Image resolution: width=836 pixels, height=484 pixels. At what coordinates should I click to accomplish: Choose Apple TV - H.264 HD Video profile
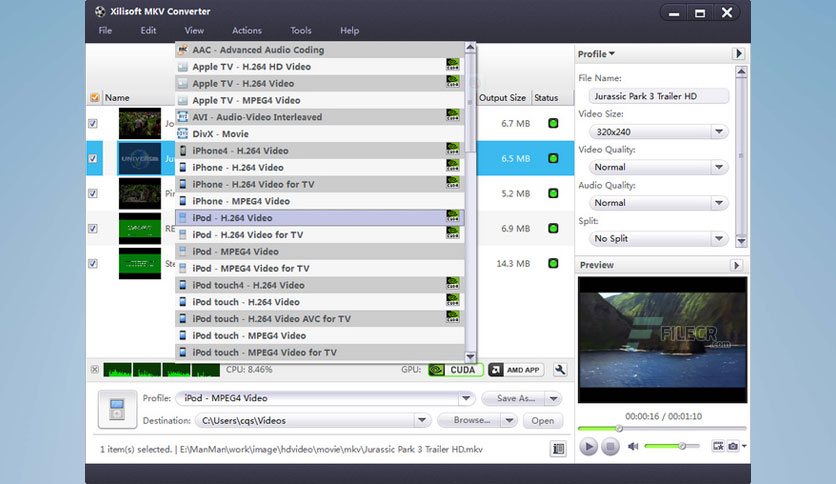[x=320, y=67]
